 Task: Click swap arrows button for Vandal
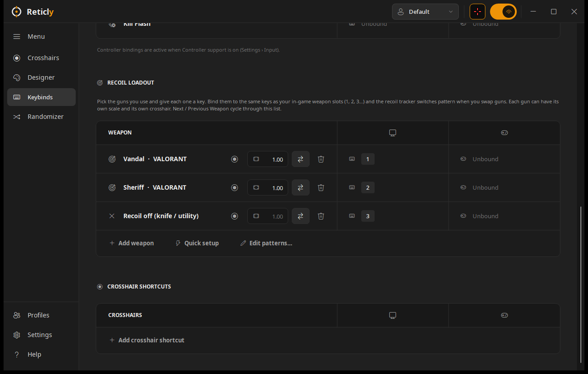point(301,159)
